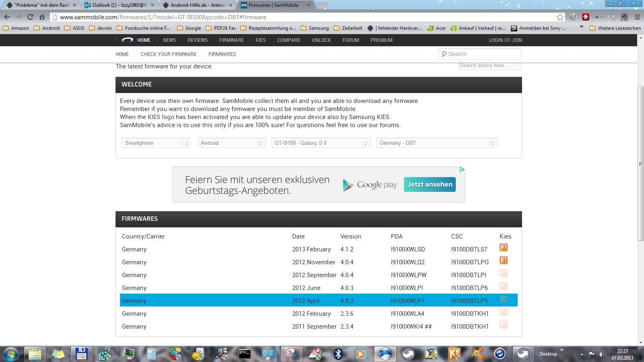Viewport: 644px width, 362px height.
Task: Click Kies icon for the 2012 September firmware
Action: [x=504, y=273]
